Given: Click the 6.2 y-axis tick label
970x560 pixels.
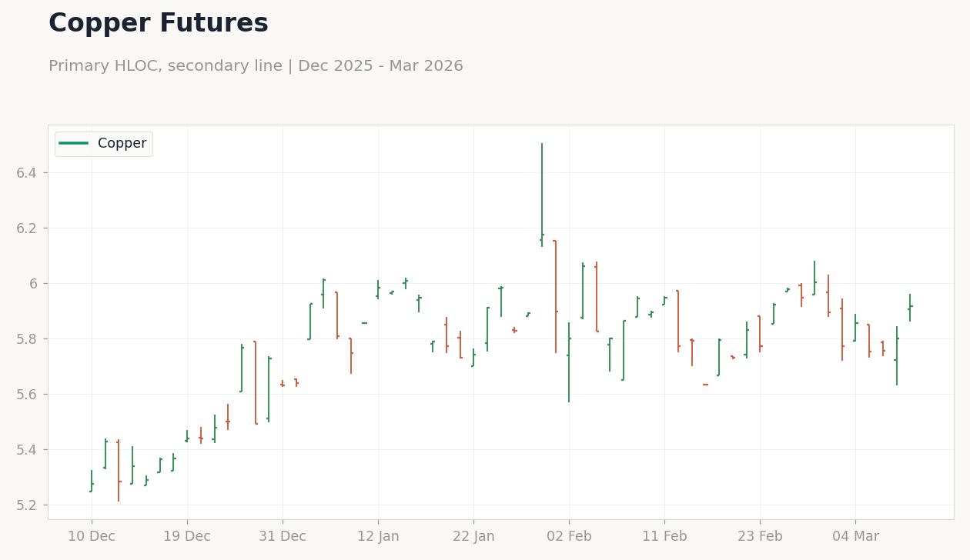Looking at the screenshot, I should [27, 228].
